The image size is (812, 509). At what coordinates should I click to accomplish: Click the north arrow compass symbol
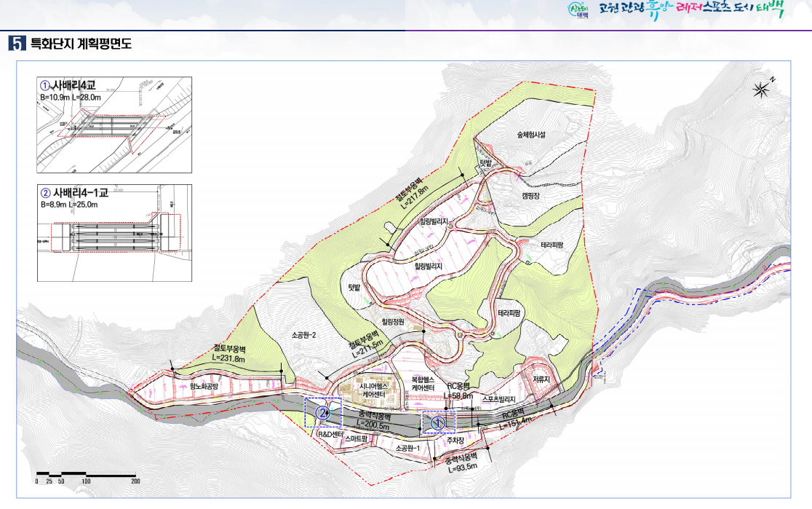[x=762, y=90]
